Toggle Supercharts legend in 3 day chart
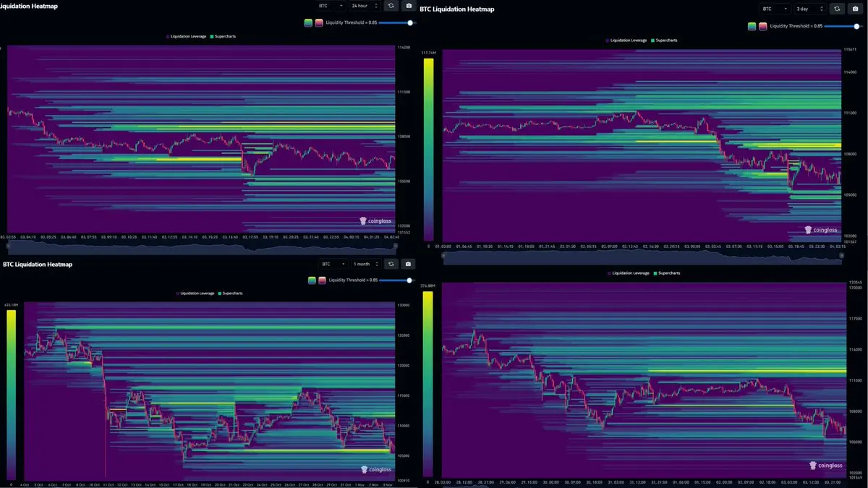 (664, 40)
